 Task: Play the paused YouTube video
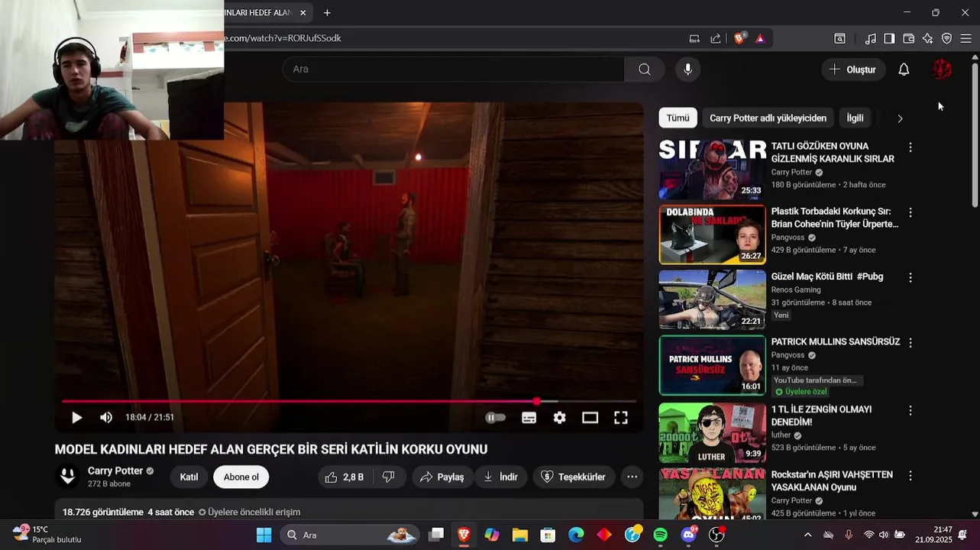77,417
